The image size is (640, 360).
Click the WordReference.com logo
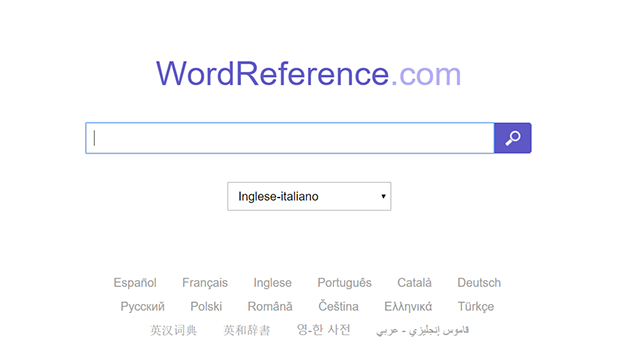click(x=309, y=74)
